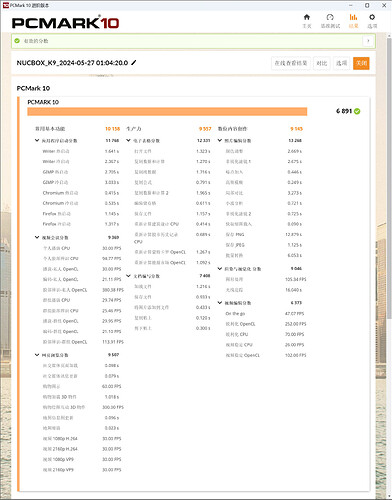The height and width of the screenshot is (500, 392).
Task: Collapse the video conferencing group scored 9 369
Action: [x=37, y=237]
